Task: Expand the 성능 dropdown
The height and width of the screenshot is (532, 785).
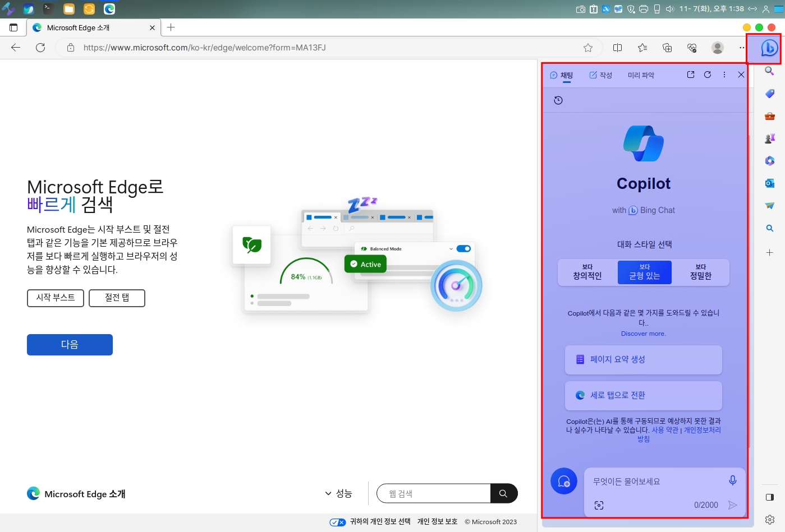Action: (x=338, y=493)
